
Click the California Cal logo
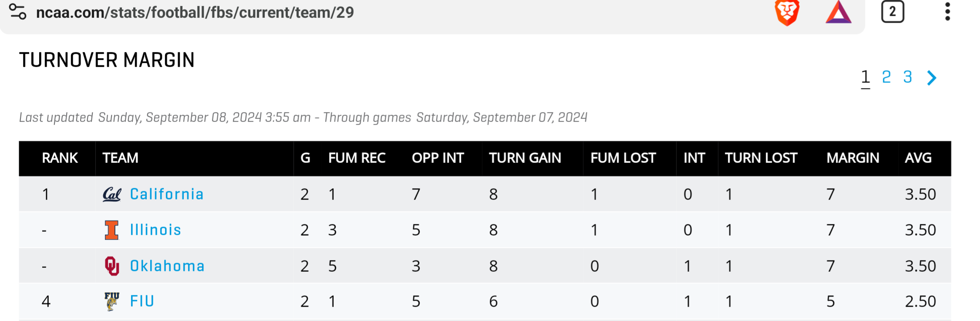coord(112,194)
